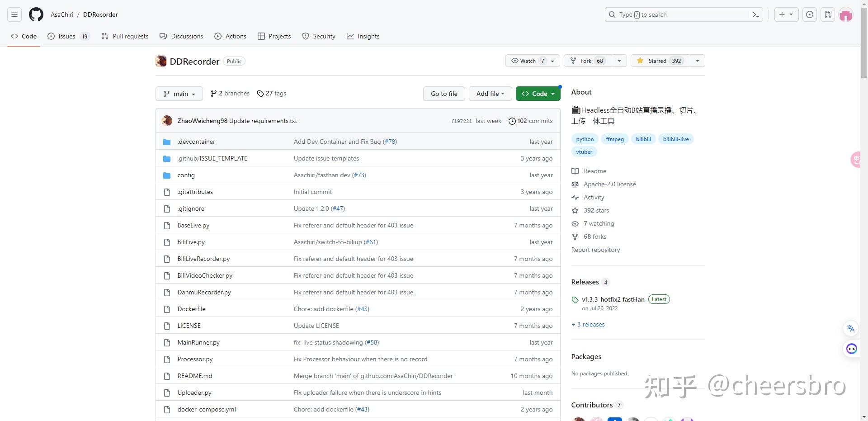Fork the repository with Fork button
This screenshot has width=868, height=421.
(588, 61)
